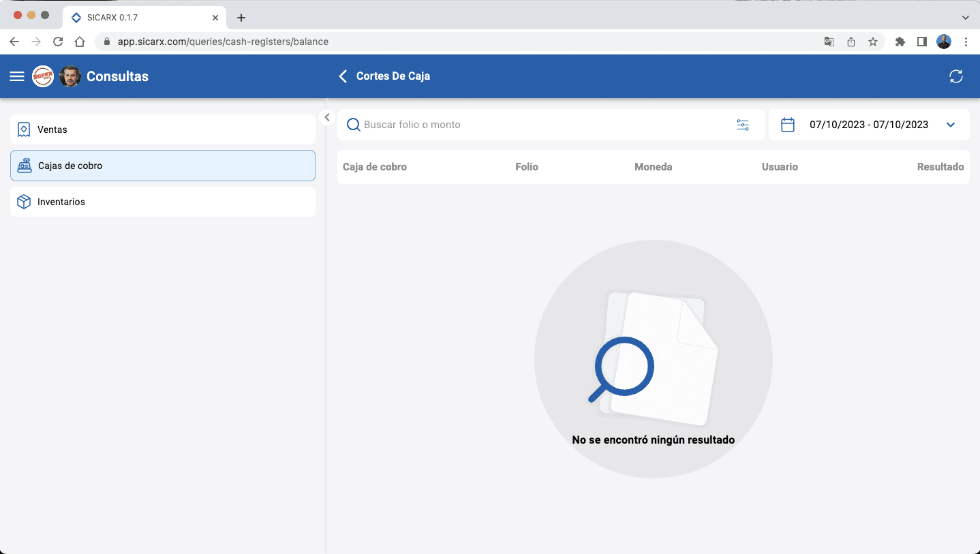Click the Resultado column header
The height and width of the screenshot is (554, 980).
click(x=940, y=167)
